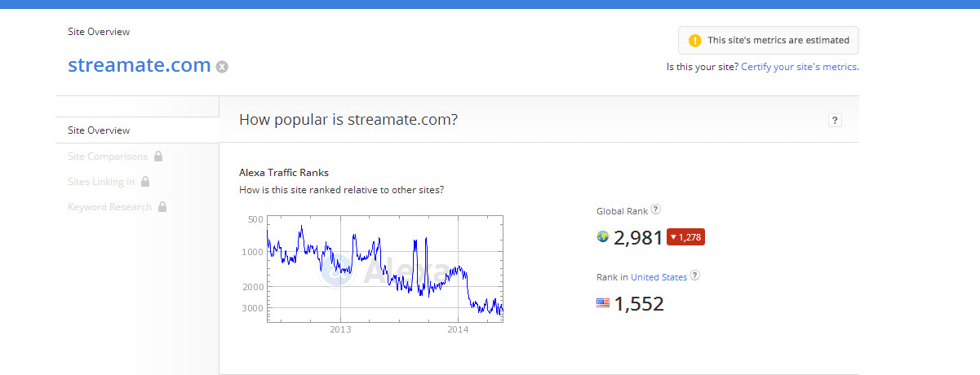Click the US flag icon next to 1,552
The width and height of the screenshot is (980, 375).
pyautogui.click(x=603, y=303)
